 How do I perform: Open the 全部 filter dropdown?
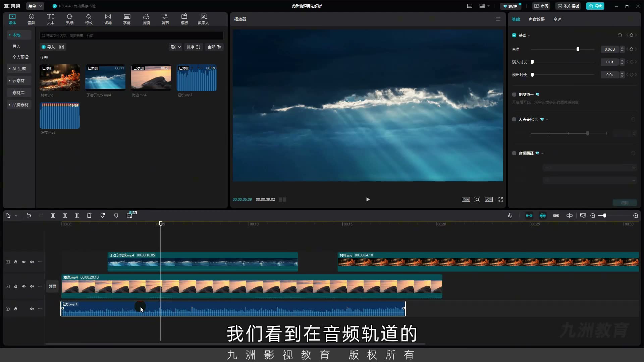point(214,47)
